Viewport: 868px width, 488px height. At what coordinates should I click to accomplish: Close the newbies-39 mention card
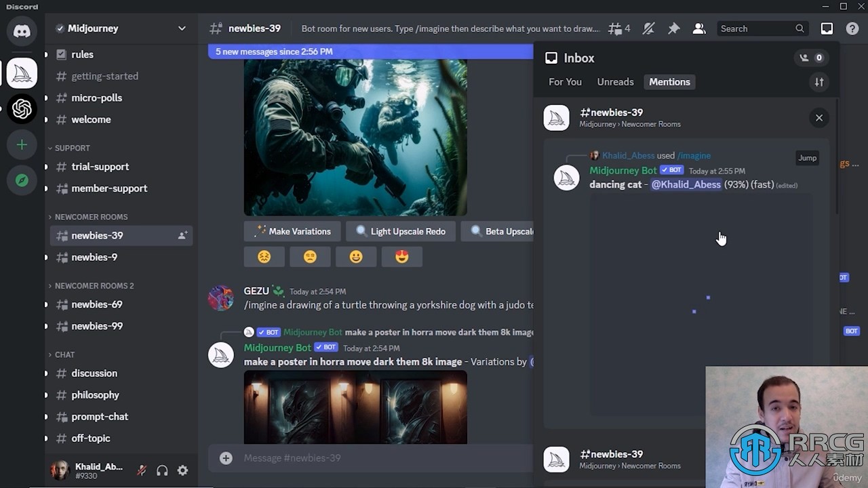819,118
